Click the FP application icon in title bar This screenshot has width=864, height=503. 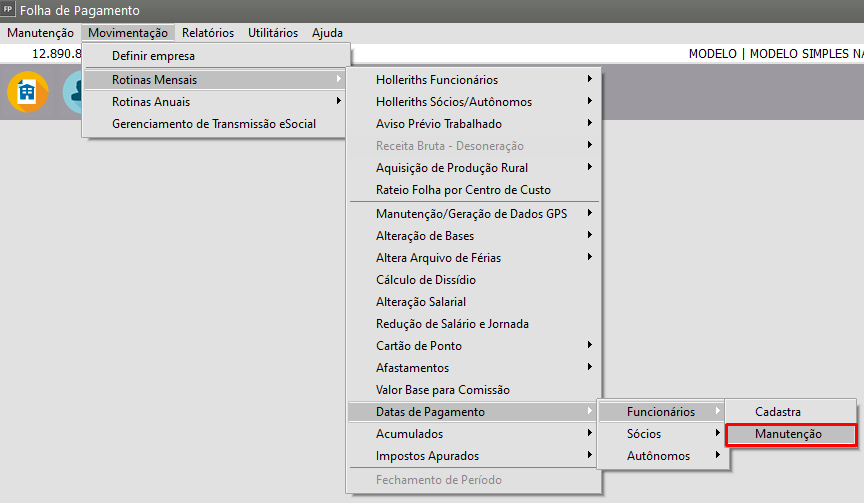(x=9, y=10)
